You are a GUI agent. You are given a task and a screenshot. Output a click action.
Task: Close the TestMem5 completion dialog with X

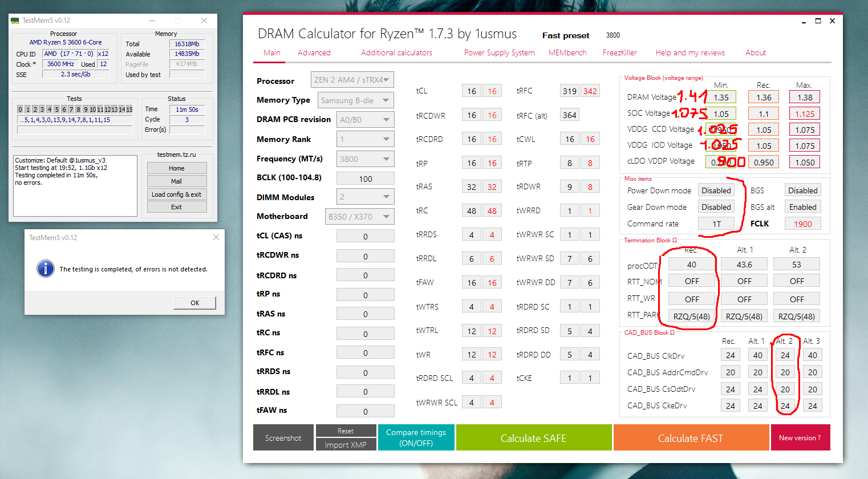click(216, 238)
